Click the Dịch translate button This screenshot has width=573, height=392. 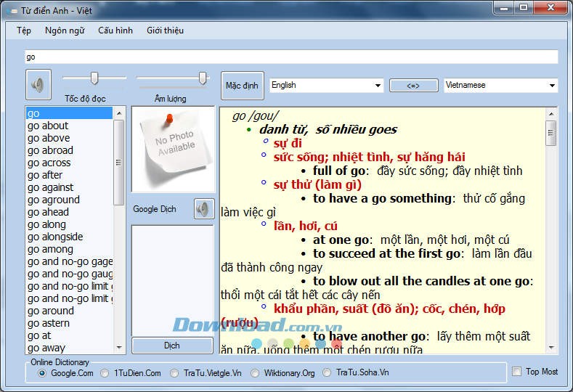172,346
